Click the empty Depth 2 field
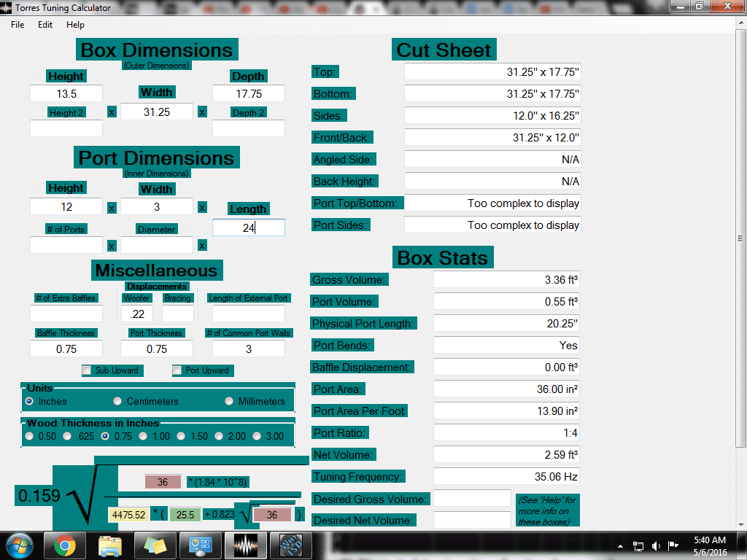This screenshot has width=747, height=560. tap(249, 128)
